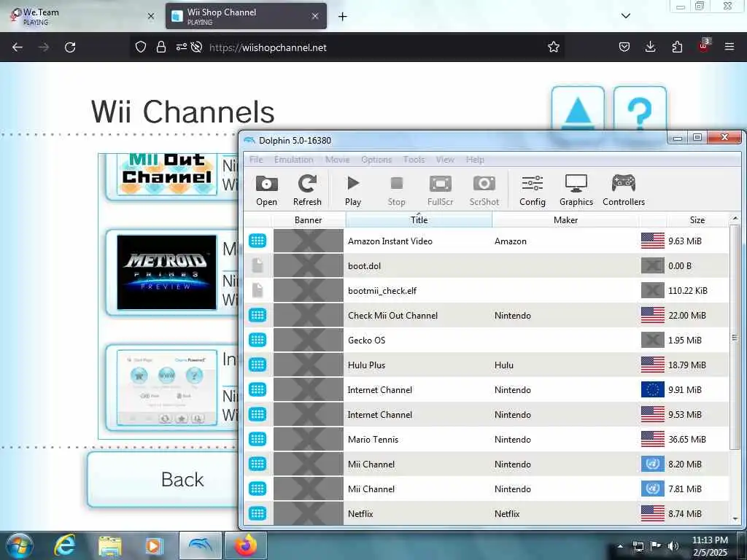Viewport: 747px width, 560px height.
Task: Reload the Wii Shop page
Action: 70,47
